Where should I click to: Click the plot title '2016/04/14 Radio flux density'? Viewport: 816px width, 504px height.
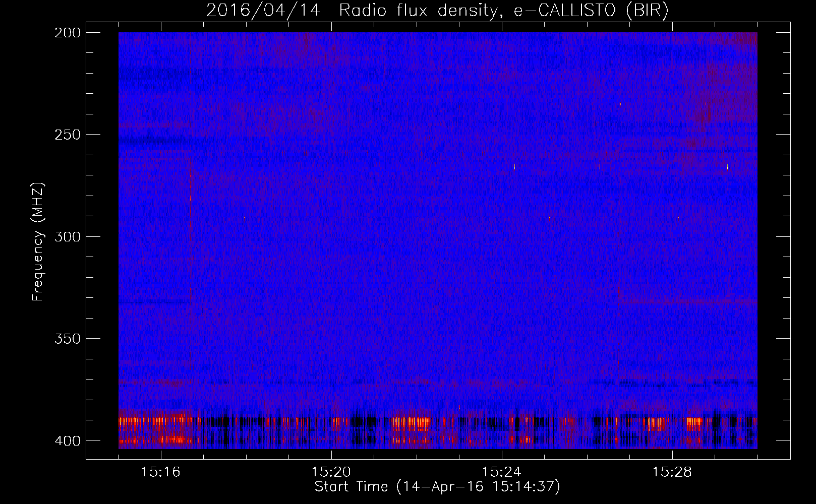(437, 11)
